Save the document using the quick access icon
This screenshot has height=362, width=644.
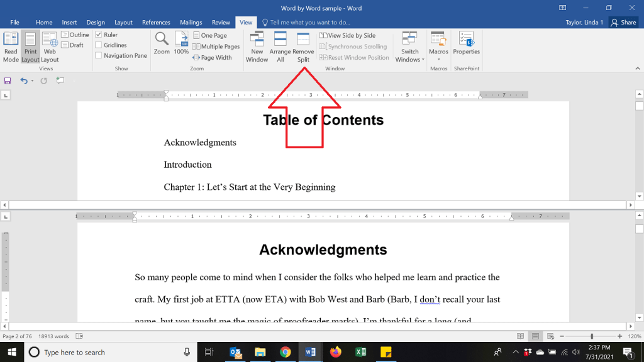point(8,80)
